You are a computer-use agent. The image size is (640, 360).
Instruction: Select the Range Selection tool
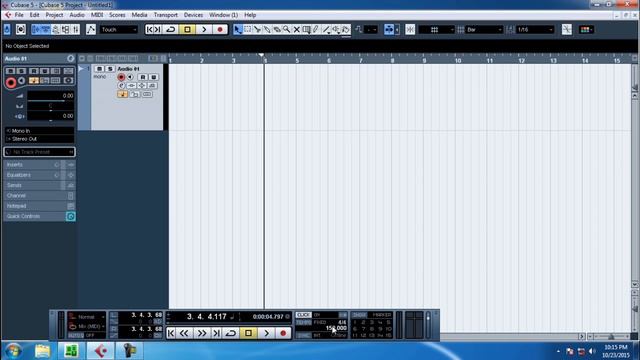pyautogui.click(x=247, y=29)
